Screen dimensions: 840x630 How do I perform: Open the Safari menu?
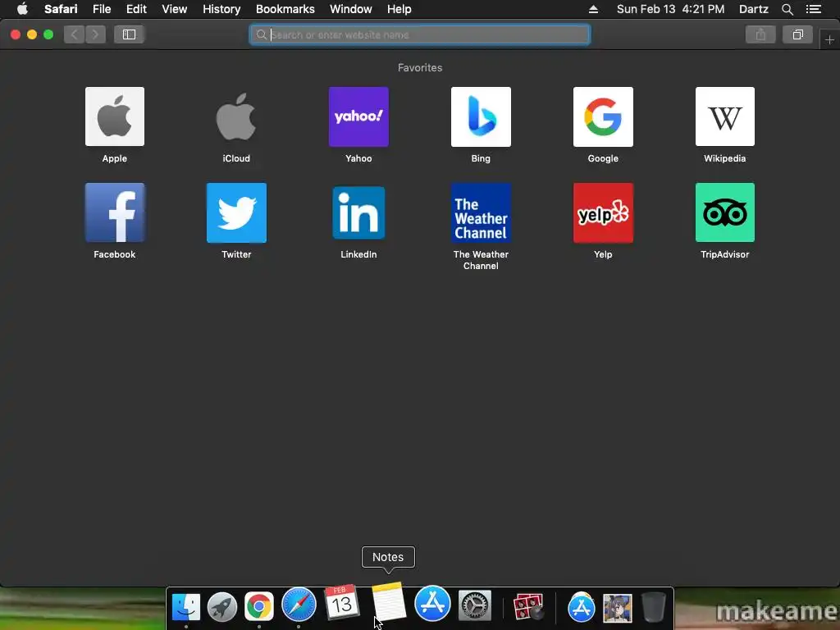coord(61,9)
